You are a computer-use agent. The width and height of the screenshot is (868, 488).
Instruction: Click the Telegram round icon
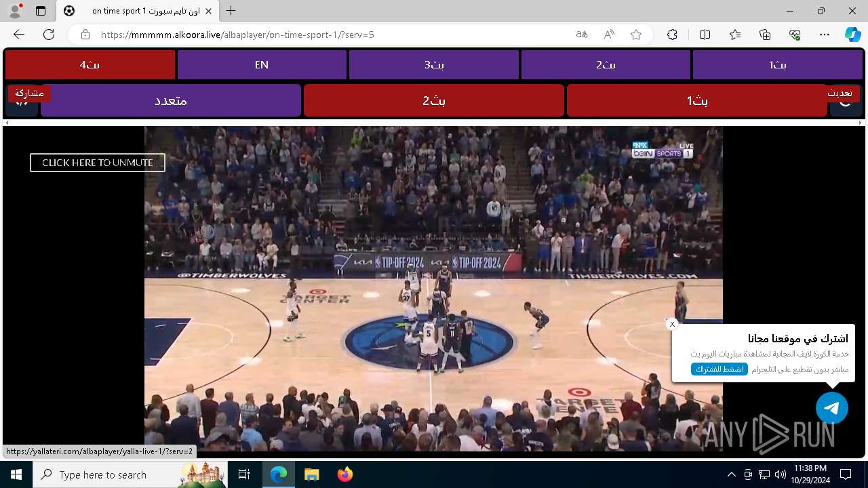pyautogui.click(x=832, y=408)
